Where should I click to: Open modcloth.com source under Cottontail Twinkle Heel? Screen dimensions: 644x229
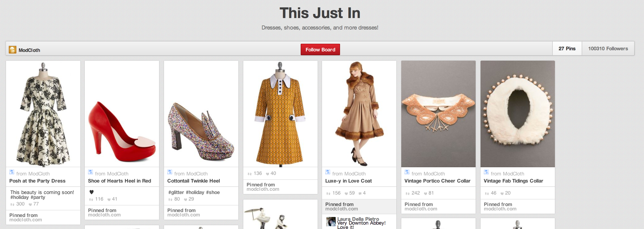(184, 215)
